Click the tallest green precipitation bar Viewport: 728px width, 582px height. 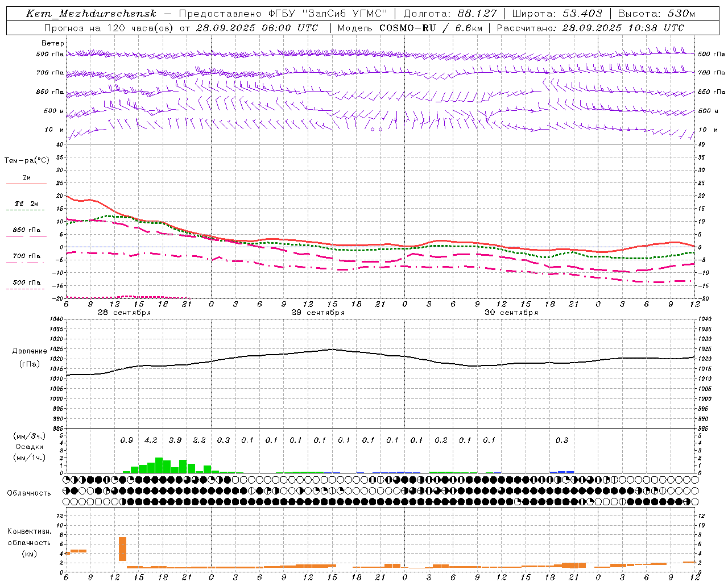[159, 465]
